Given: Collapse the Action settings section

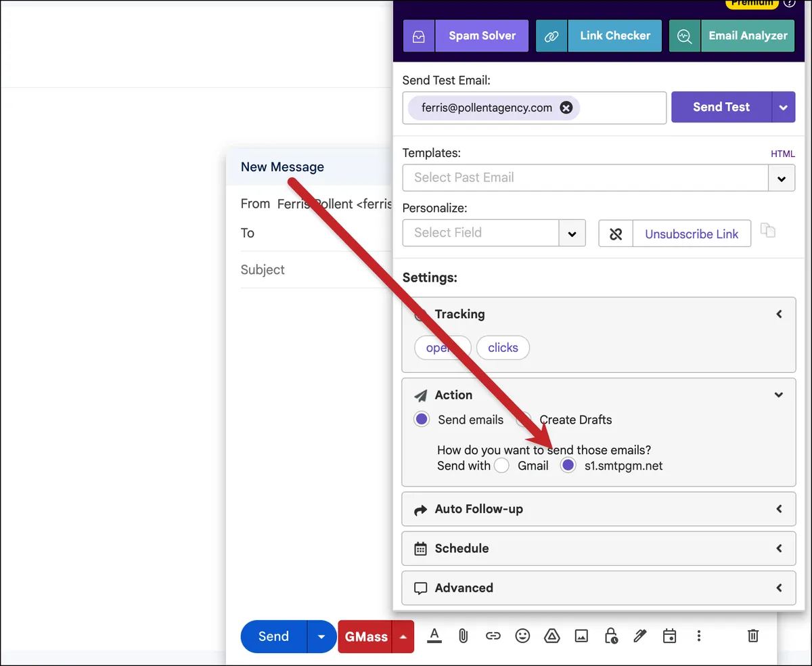Looking at the screenshot, I should (x=779, y=395).
